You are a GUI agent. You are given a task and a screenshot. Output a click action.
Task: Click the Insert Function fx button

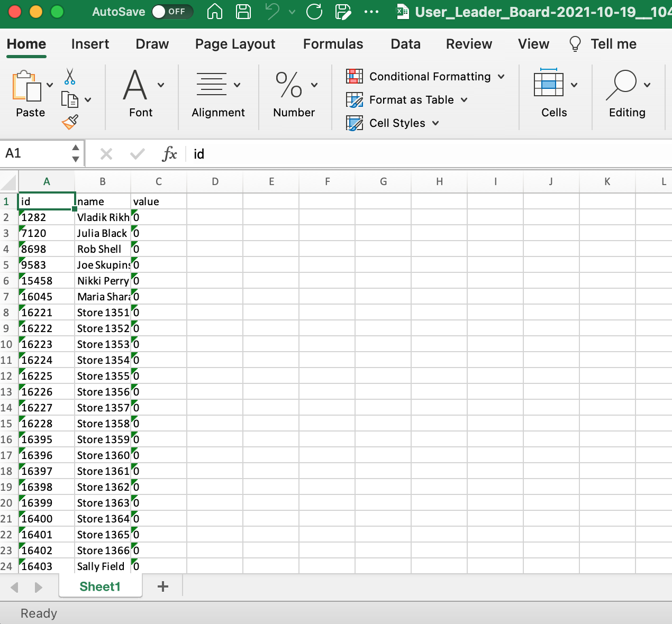pyautogui.click(x=169, y=154)
